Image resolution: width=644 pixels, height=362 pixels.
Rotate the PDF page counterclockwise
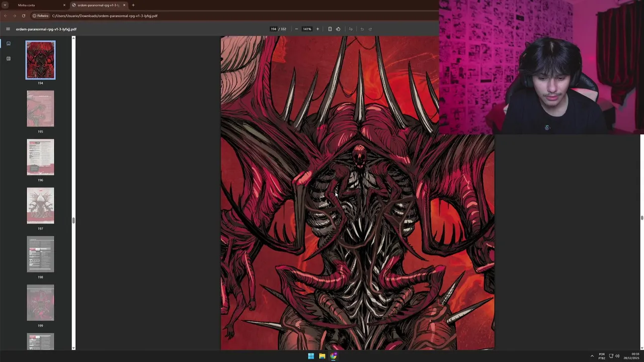pyautogui.click(x=338, y=29)
